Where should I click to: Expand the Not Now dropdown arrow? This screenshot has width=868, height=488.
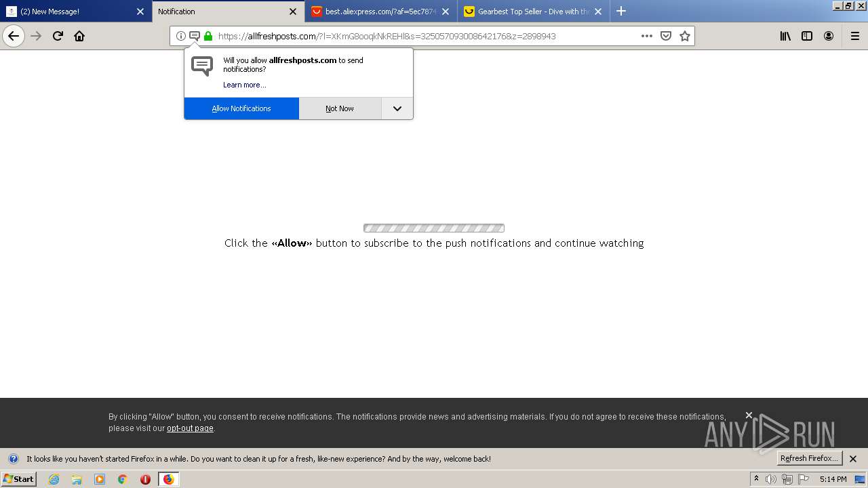pos(397,108)
